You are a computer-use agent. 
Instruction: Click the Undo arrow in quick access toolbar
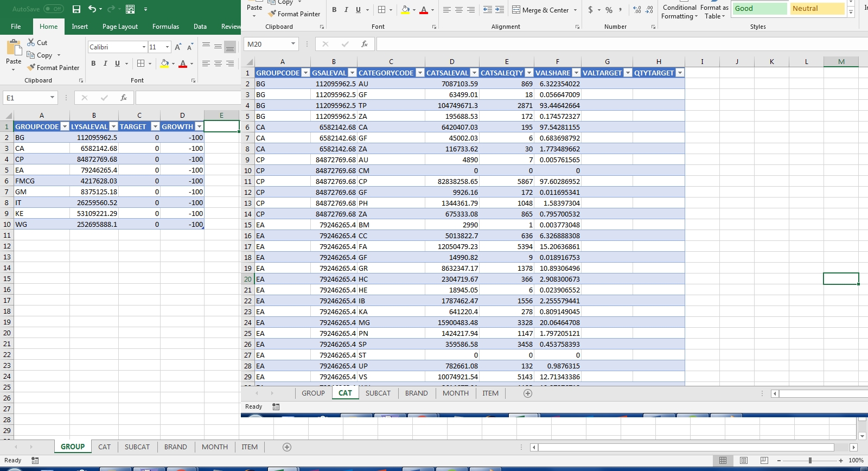point(92,9)
